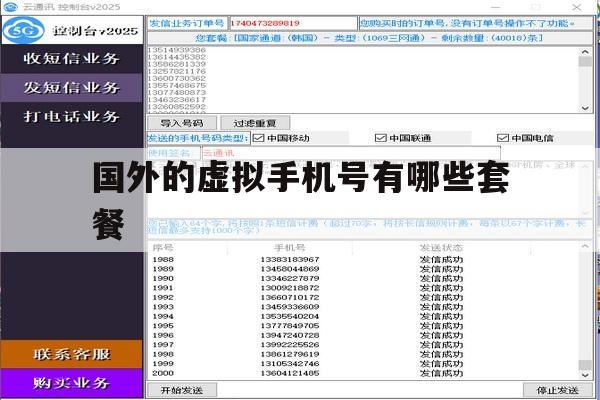Click the number list scroll up arrow

[585, 51]
